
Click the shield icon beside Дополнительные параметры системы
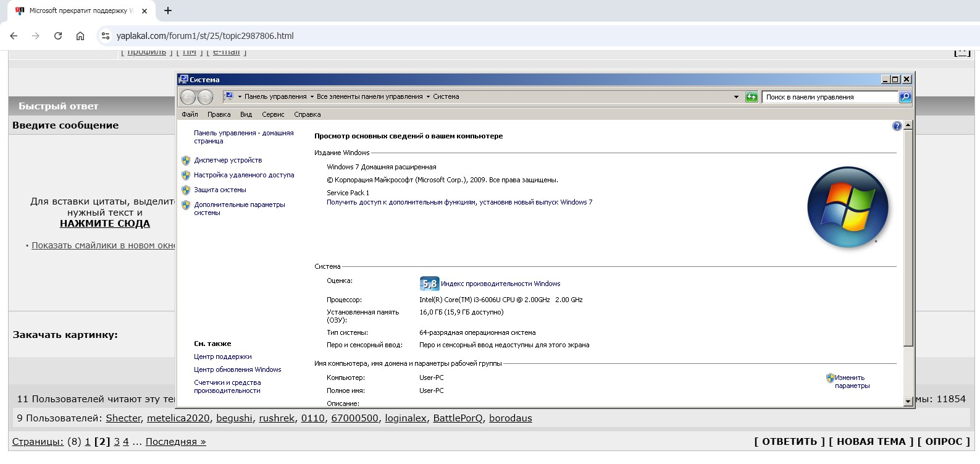click(x=186, y=205)
